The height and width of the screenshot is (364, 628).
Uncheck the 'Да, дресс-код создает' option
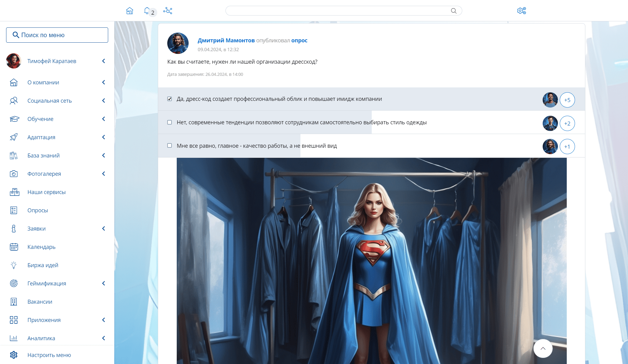(x=170, y=99)
